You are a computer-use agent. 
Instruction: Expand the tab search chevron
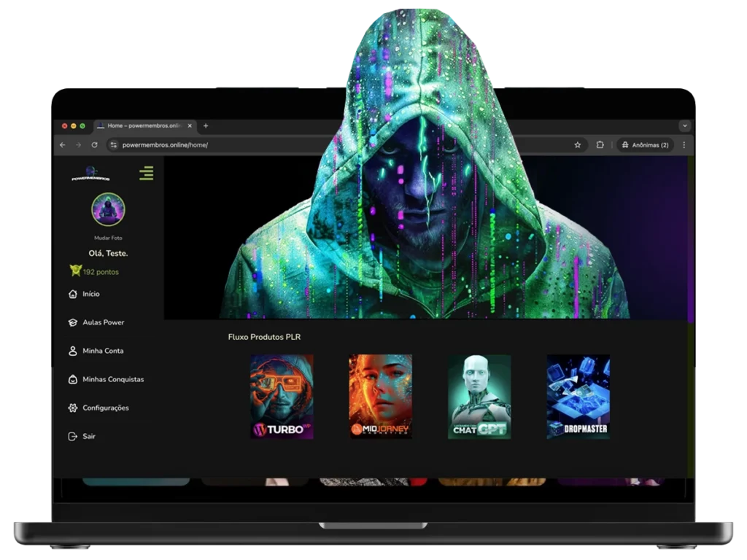(684, 125)
